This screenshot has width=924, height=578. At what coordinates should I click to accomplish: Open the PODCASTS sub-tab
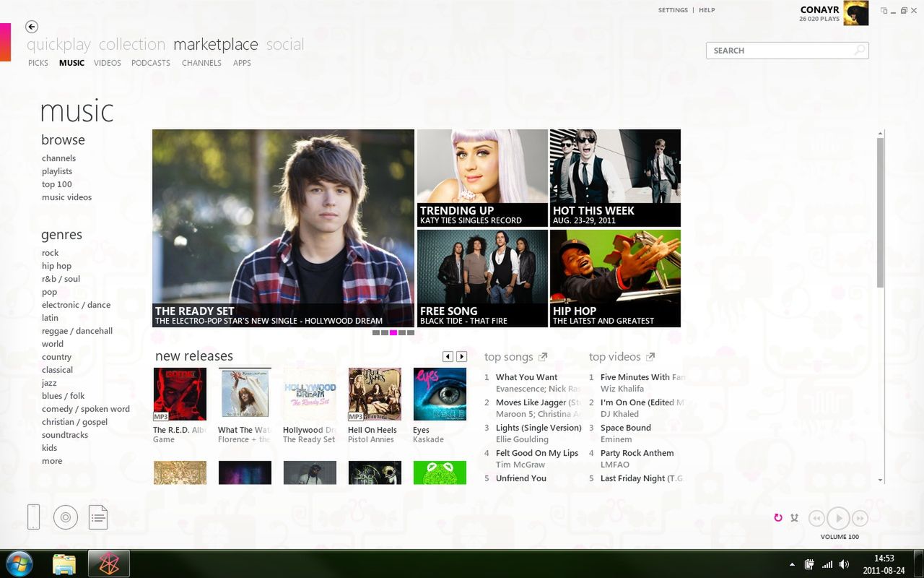[151, 63]
